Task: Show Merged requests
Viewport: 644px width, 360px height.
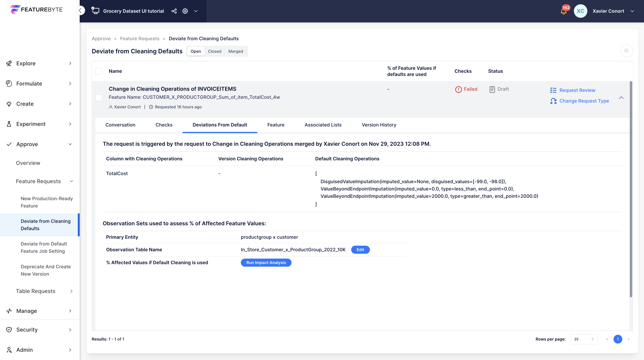Action: 235,51
